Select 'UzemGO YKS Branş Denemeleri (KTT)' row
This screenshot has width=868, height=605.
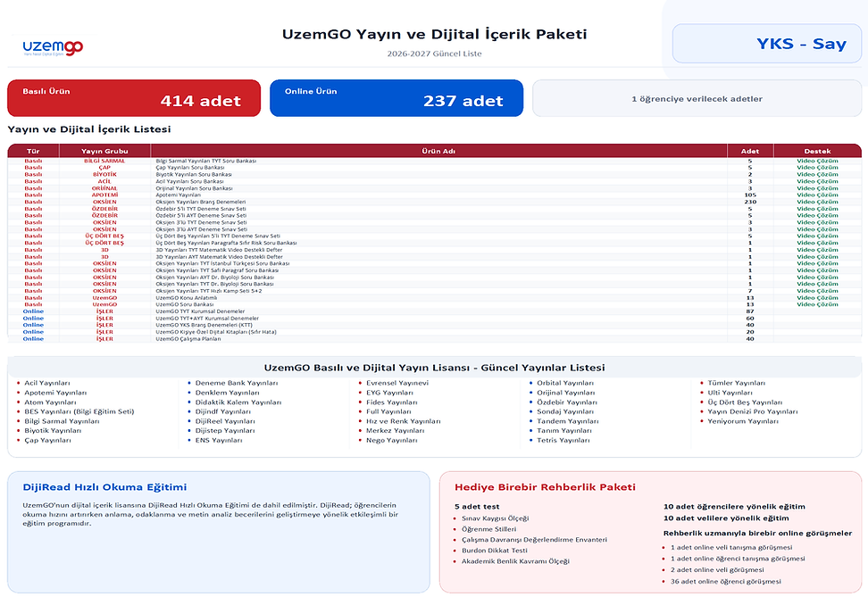[435, 325]
